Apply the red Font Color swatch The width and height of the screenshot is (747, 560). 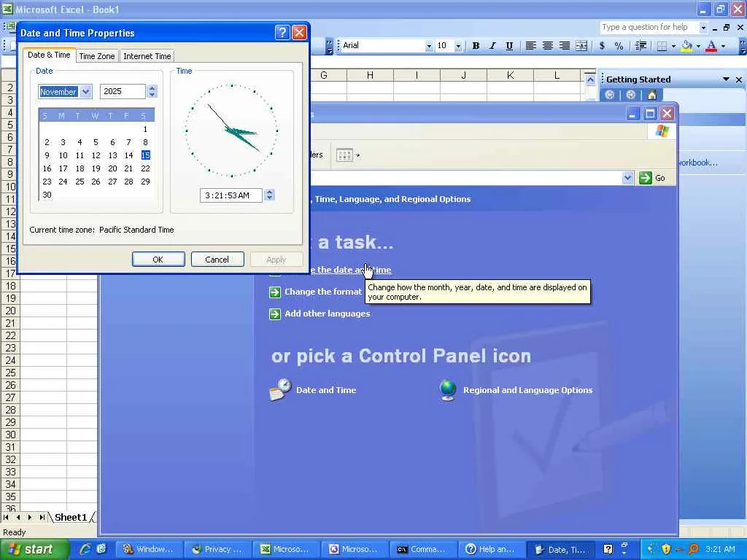(x=711, y=46)
